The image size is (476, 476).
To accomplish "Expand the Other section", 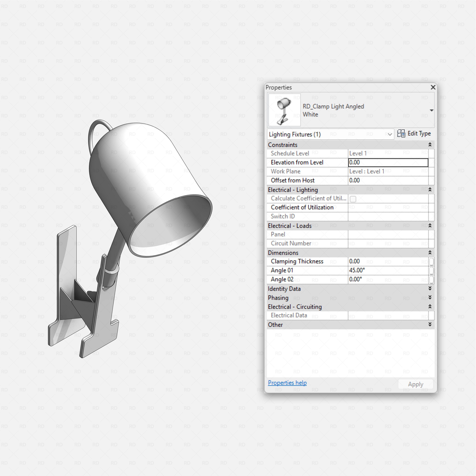I will (430, 324).
